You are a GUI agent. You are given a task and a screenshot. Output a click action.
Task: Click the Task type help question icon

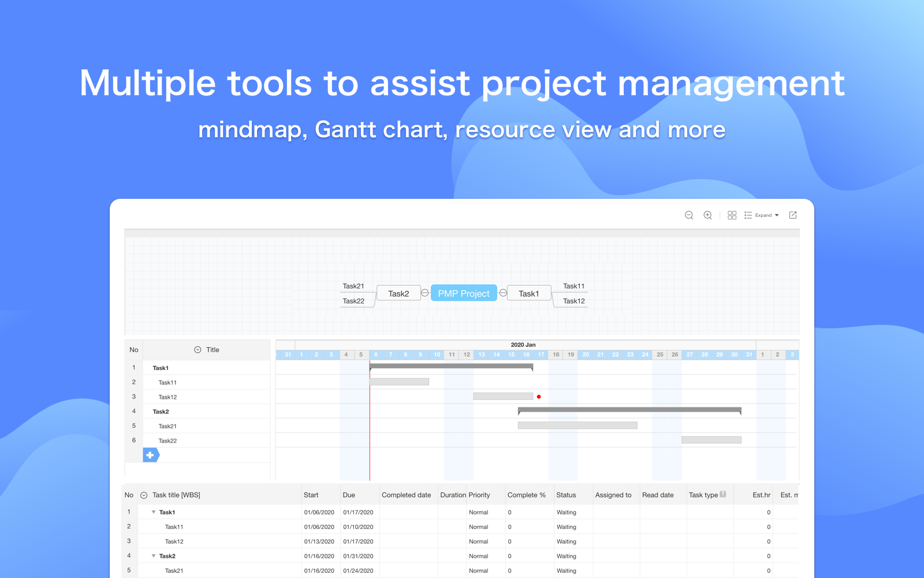tap(723, 494)
